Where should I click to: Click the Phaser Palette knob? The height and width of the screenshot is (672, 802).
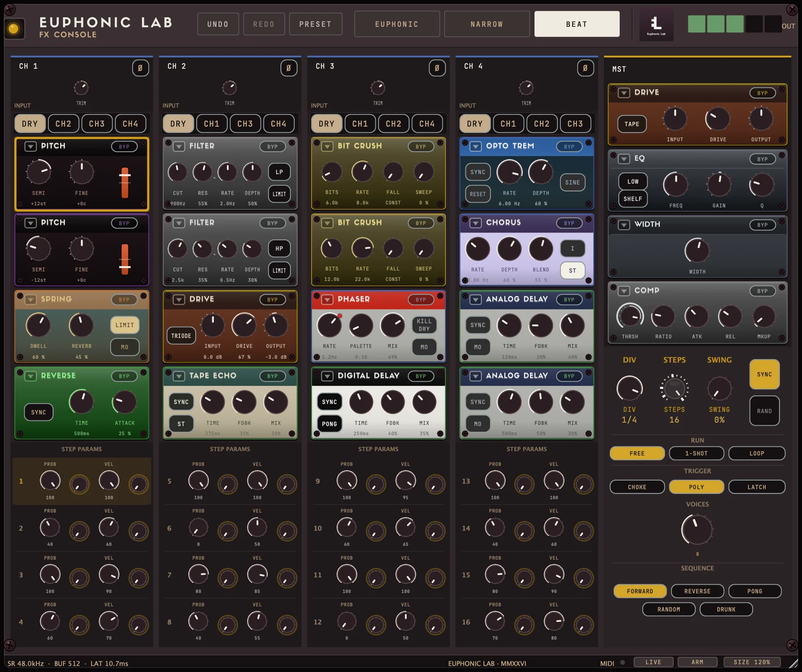pyautogui.click(x=361, y=325)
